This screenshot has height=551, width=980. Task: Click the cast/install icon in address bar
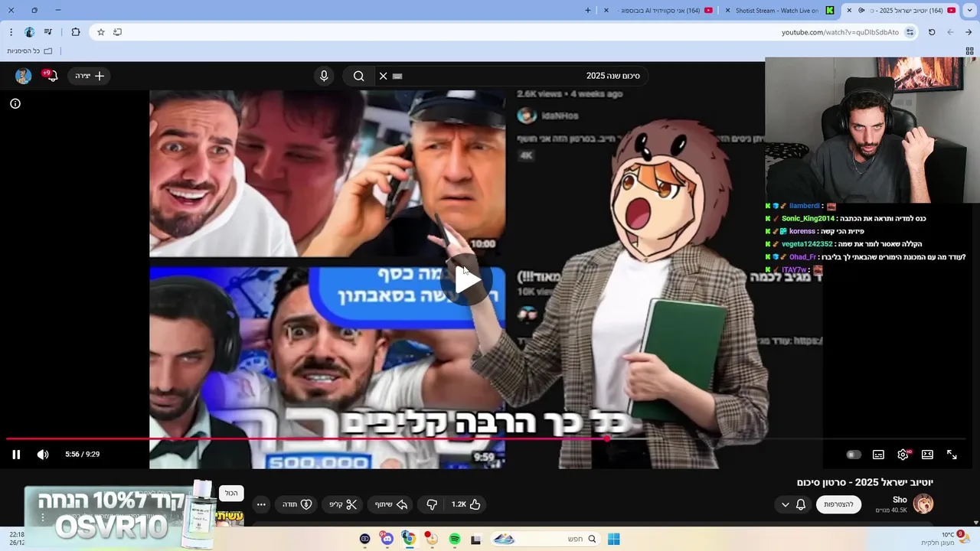(x=117, y=32)
